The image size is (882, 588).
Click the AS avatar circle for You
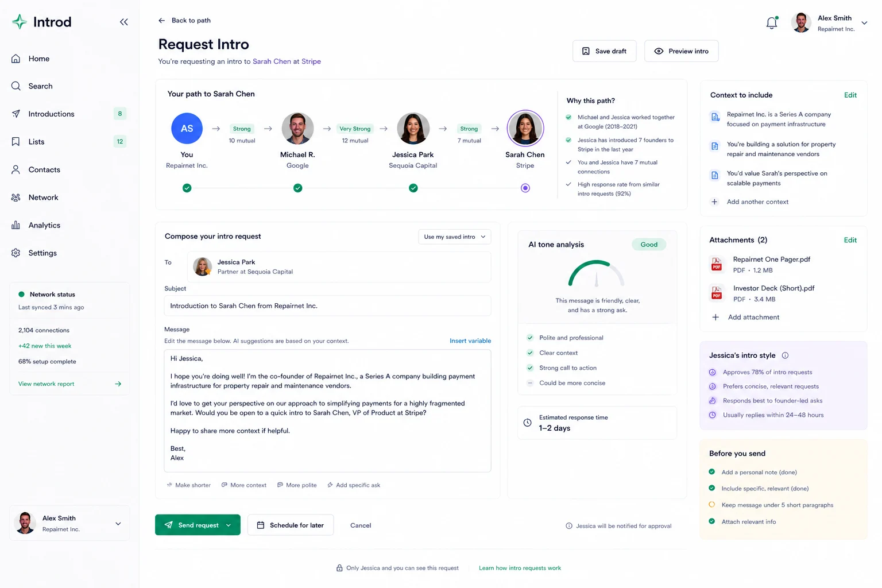click(x=187, y=128)
